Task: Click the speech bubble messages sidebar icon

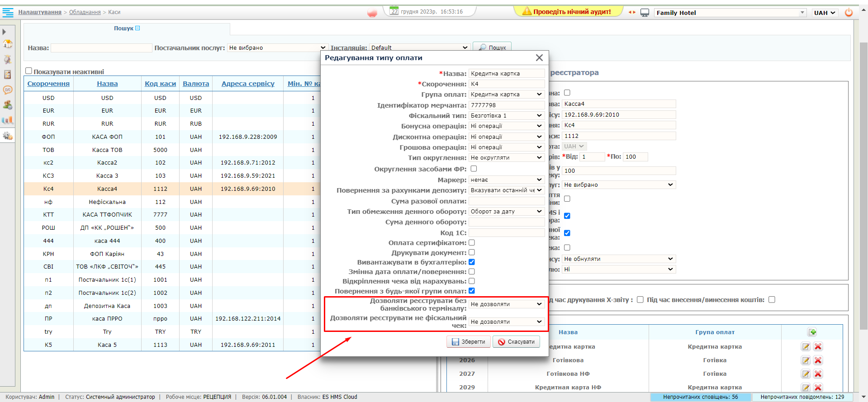Action: [8, 90]
